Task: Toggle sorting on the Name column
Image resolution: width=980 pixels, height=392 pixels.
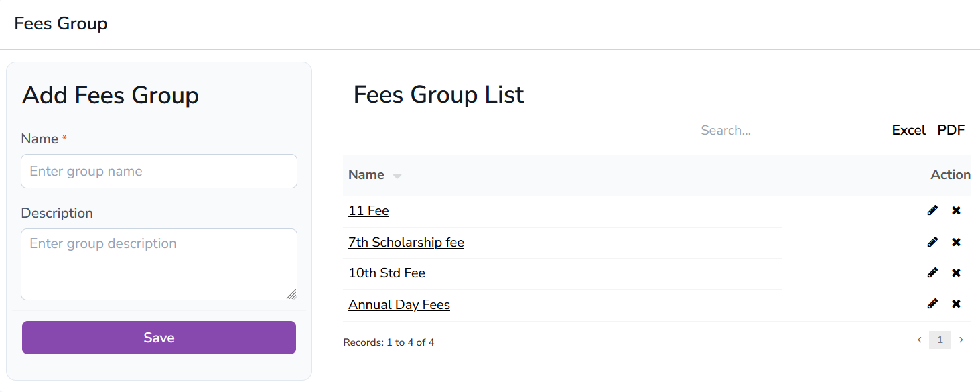Action: click(x=374, y=174)
